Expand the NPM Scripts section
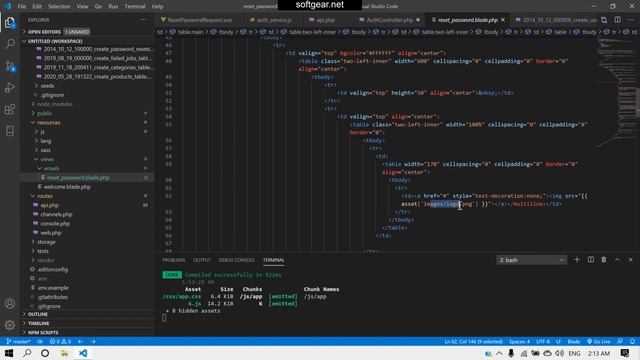The image size is (640, 360). [x=87, y=332]
